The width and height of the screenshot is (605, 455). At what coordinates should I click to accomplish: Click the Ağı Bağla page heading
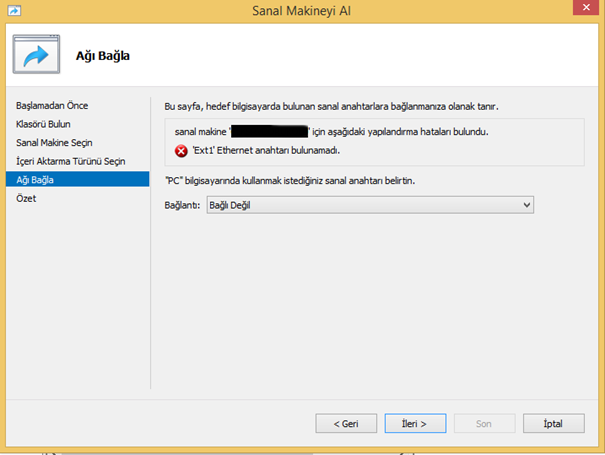tap(103, 56)
